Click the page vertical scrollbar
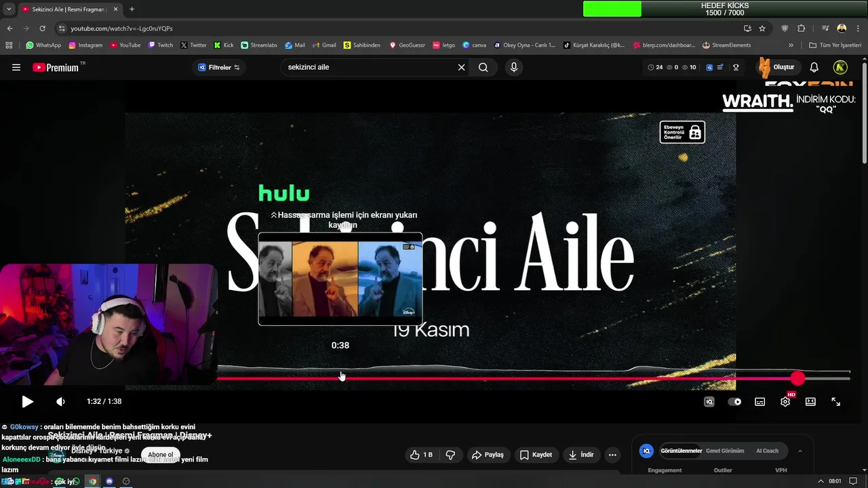The image size is (868, 488). 864,112
